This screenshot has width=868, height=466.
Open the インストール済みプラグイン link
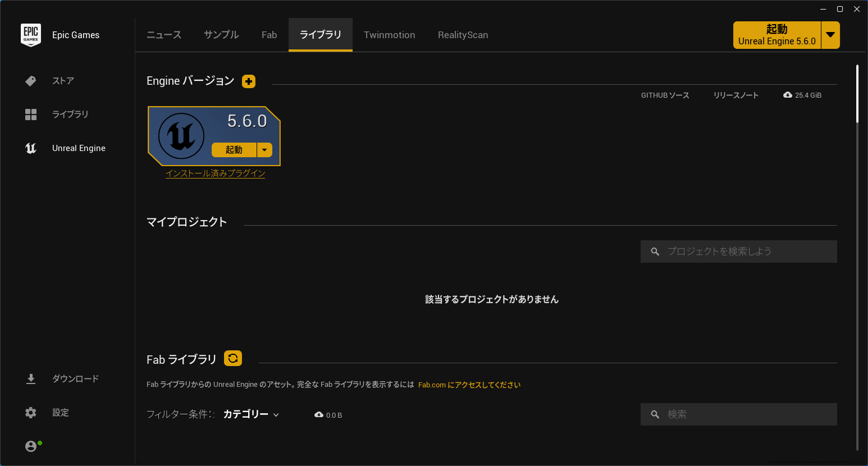pyautogui.click(x=216, y=173)
